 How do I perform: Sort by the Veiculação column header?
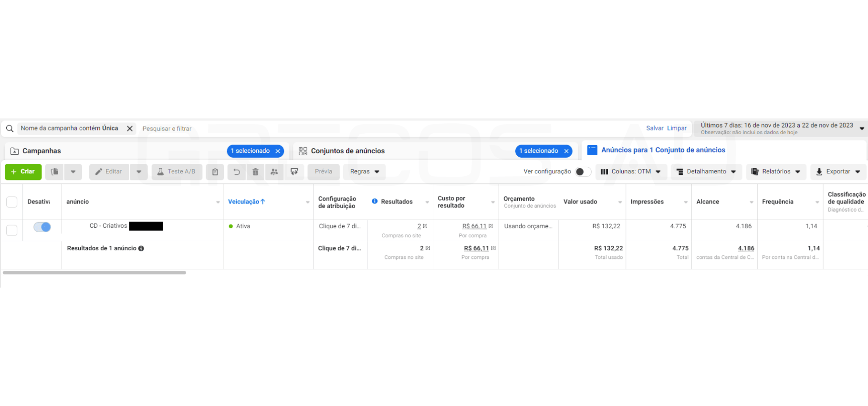click(246, 202)
